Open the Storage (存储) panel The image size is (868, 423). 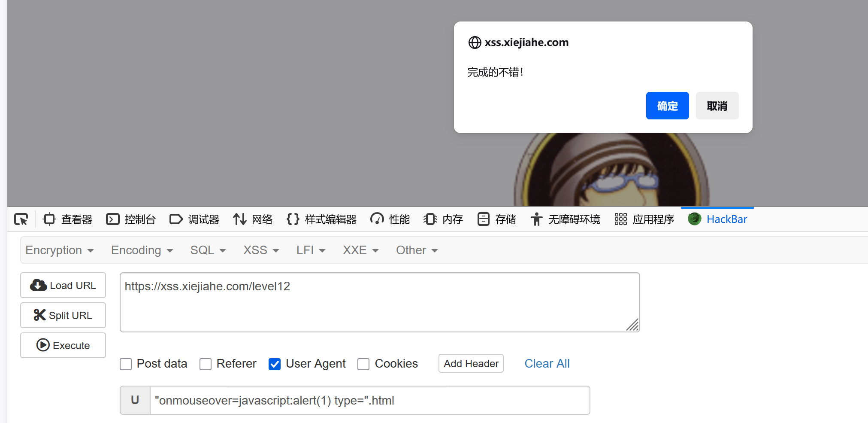point(496,219)
